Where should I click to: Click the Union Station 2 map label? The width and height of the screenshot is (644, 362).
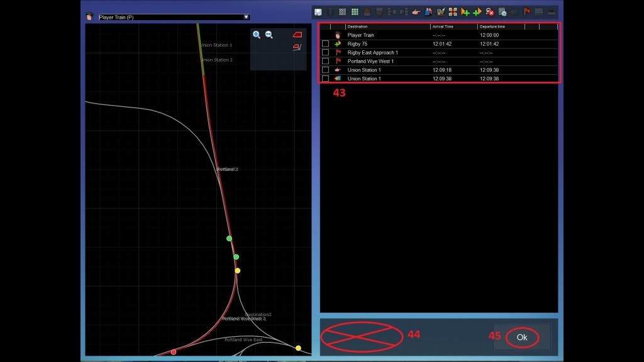(x=217, y=60)
